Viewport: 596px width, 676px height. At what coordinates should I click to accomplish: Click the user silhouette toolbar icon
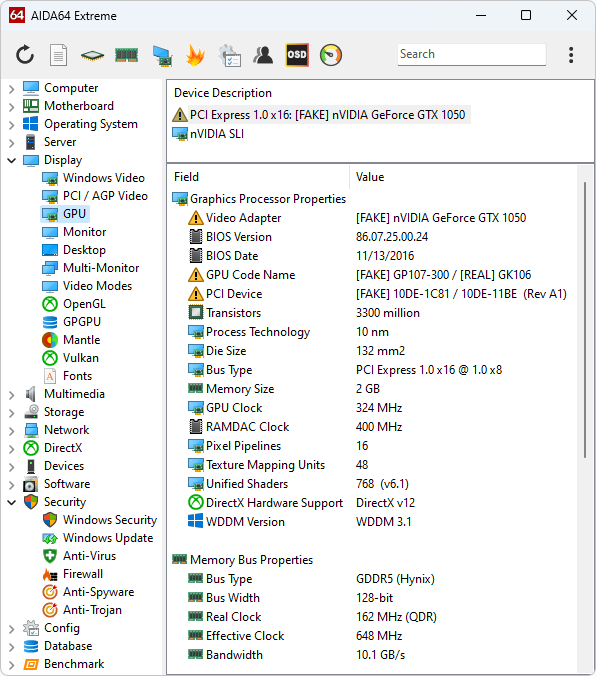(x=263, y=55)
